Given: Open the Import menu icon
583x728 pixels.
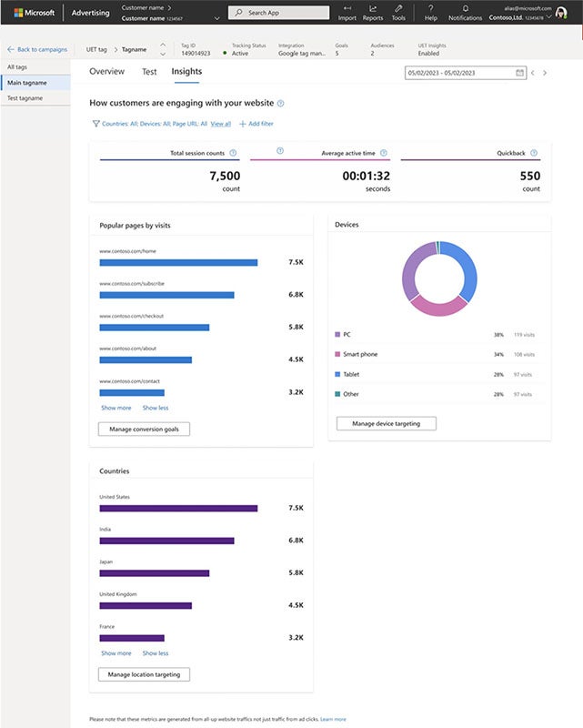Looking at the screenshot, I should pos(347,8).
